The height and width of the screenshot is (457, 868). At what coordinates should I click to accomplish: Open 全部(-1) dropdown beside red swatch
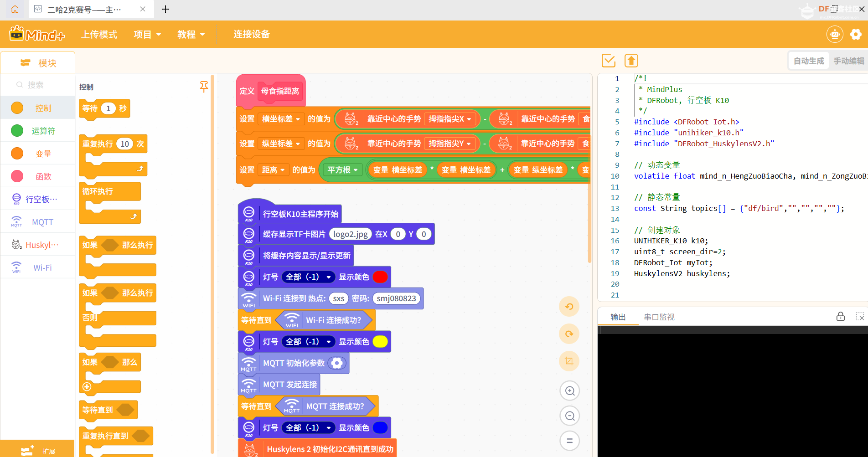pyautogui.click(x=308, y=277)
